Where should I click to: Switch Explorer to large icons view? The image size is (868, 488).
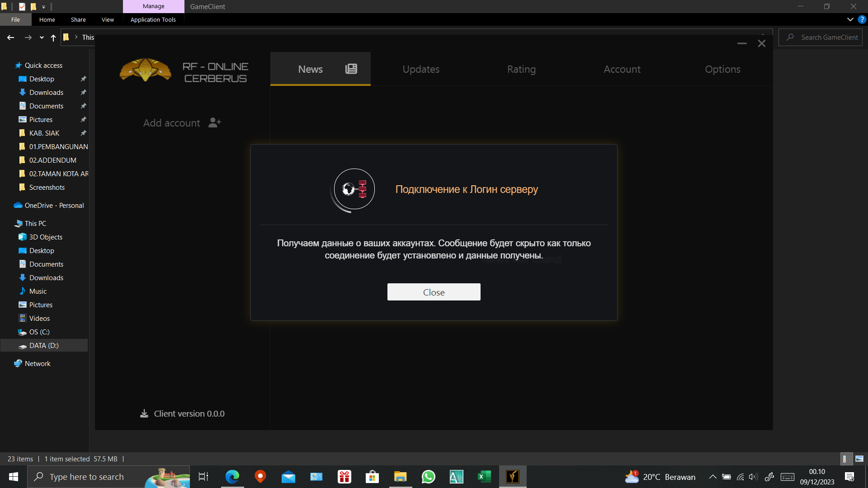coord(859,459)
